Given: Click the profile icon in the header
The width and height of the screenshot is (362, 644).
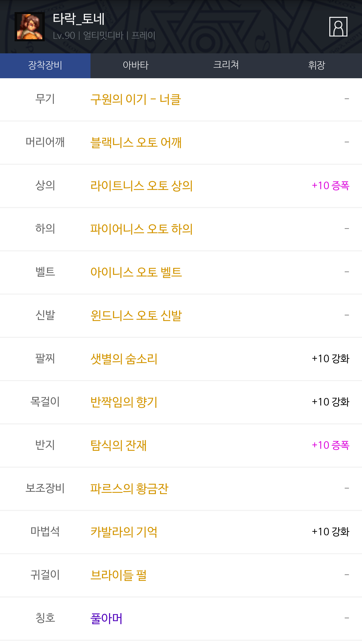Looking at the screenshot, I should coord(338,27).
